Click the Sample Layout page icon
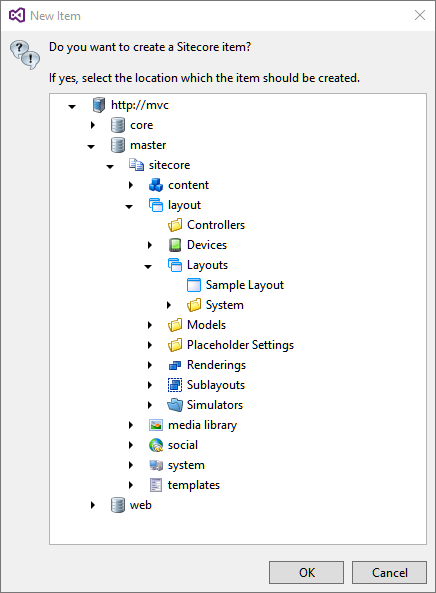The width and height of the screenshot is (436, 593). point(194,285)
